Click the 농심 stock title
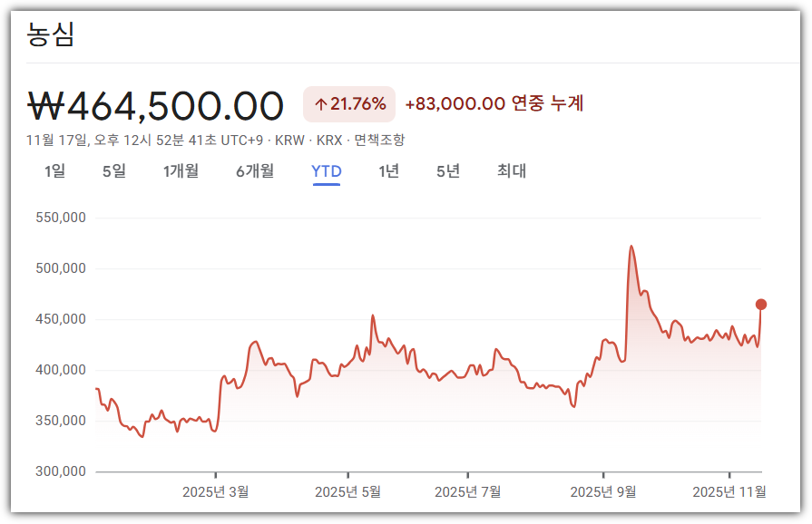Screen dimensions: 812x524 51,34
